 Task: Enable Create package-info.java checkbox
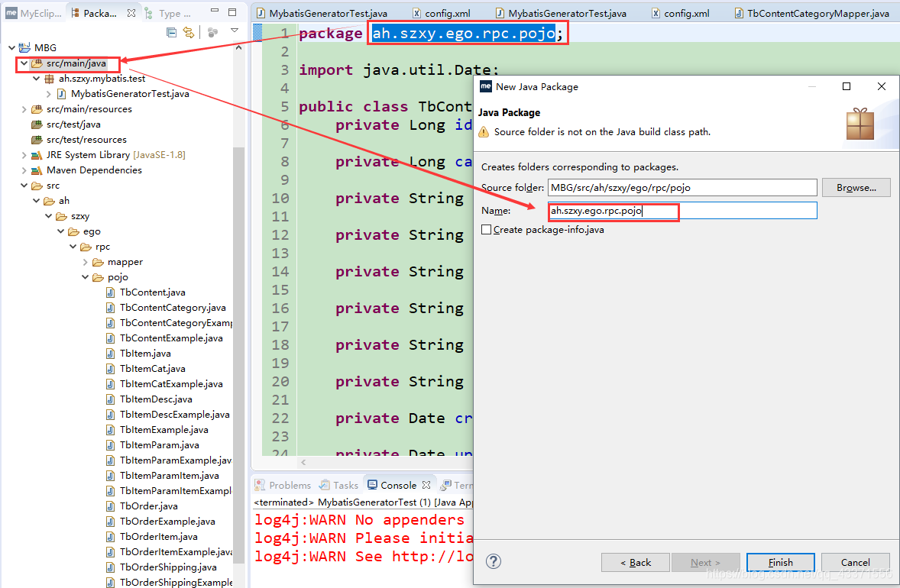pos(486,229)
